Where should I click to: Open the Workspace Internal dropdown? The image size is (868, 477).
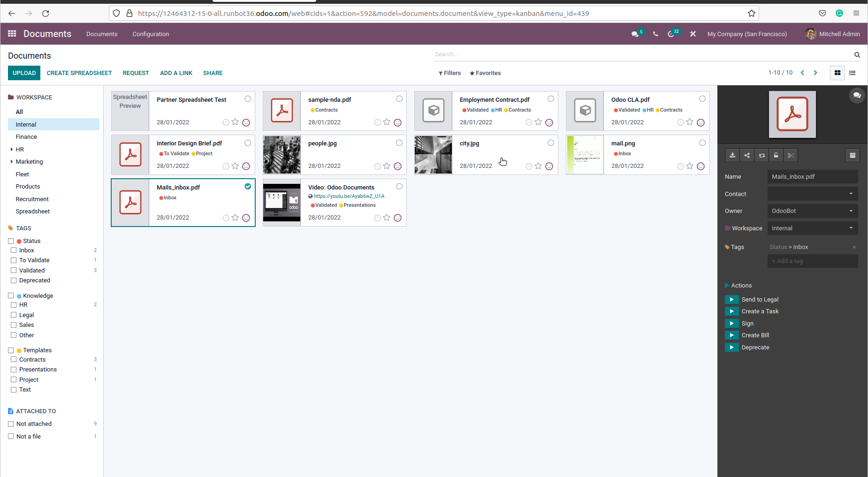812,228
